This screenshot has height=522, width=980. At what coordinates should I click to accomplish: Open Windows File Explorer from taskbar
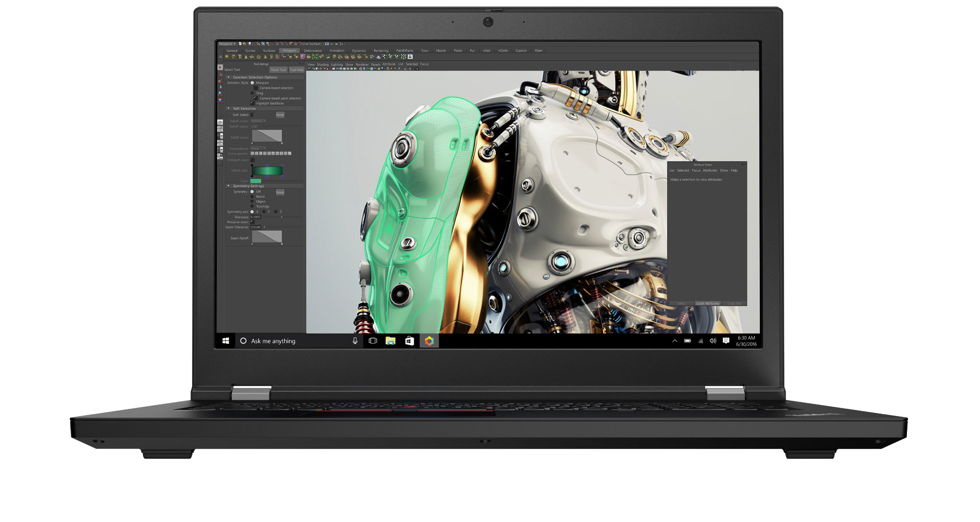(x=390, y=341)
